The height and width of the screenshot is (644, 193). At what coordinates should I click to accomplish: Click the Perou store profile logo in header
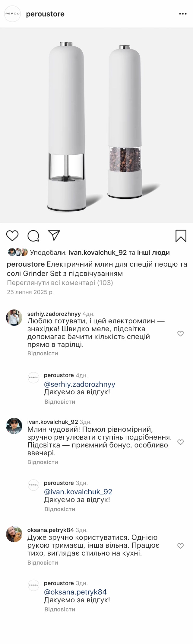pos(12,14)
